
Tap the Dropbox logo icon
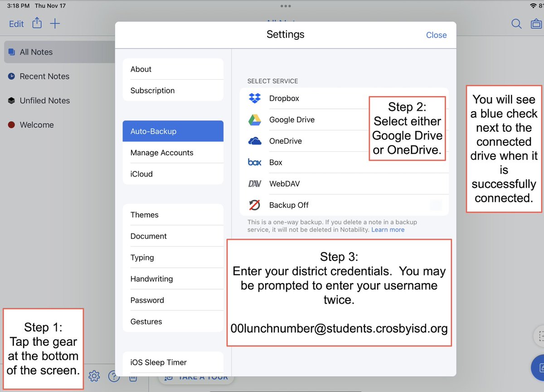(x=255, y=98)
